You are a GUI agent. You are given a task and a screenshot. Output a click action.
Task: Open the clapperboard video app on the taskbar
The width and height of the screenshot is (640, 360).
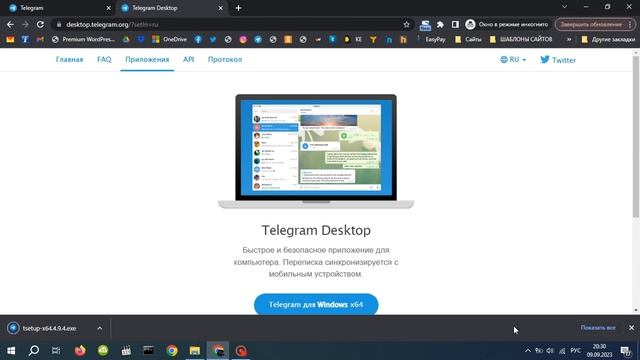coord(126,351)
